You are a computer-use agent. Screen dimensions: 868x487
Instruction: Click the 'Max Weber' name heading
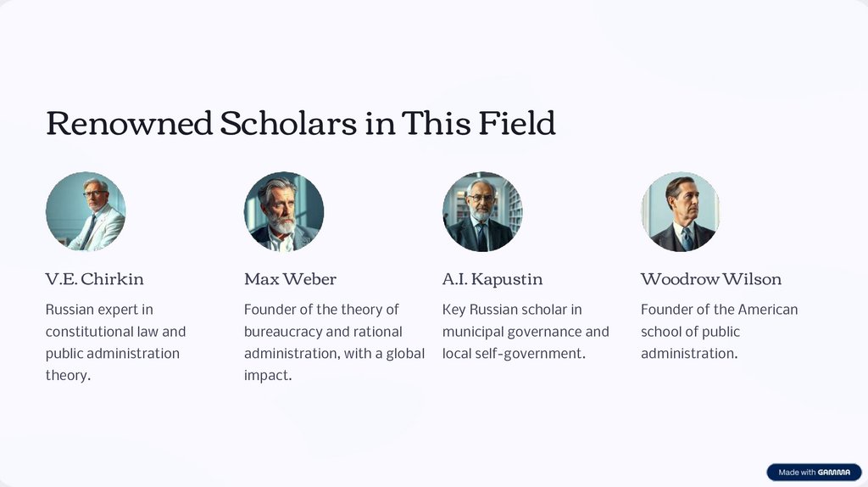(290, 279)
